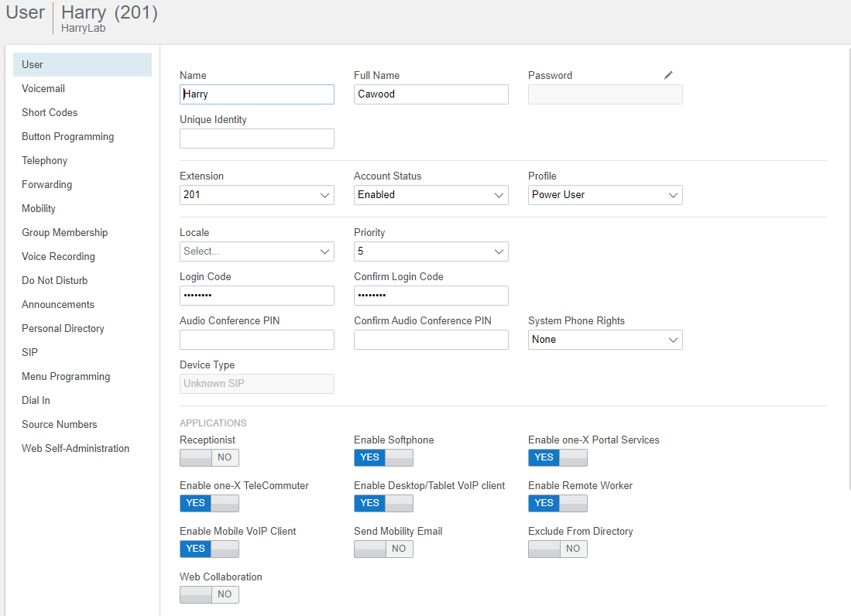
Task: Open the Extension 201 dropdown
Action: [x=257, y=195]
